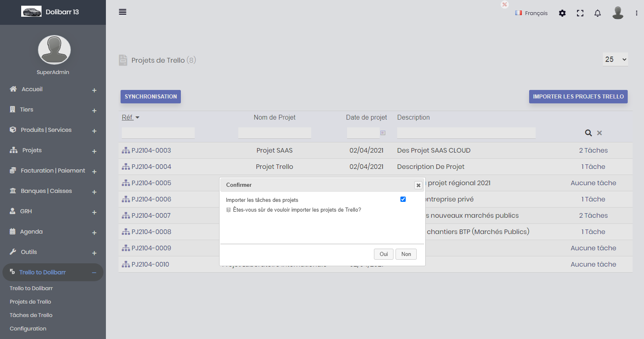This screenshot has height=339, width=644.
Task: Click the search magnifier icon in table
Action: pyautogui.click(x=588, y=133)
